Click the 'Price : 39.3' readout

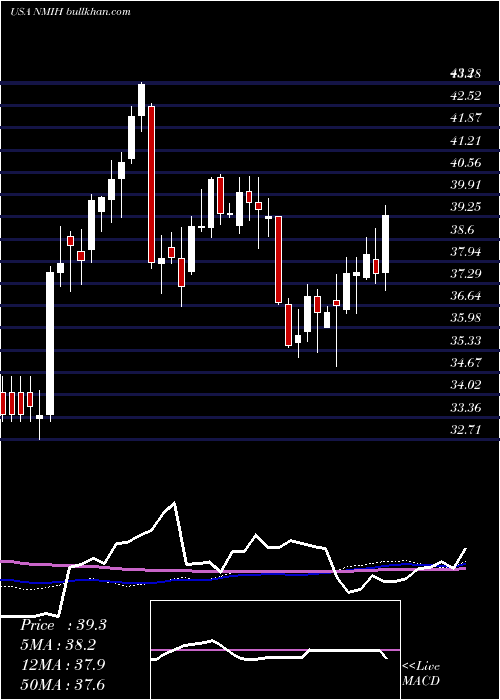(63, 625)
